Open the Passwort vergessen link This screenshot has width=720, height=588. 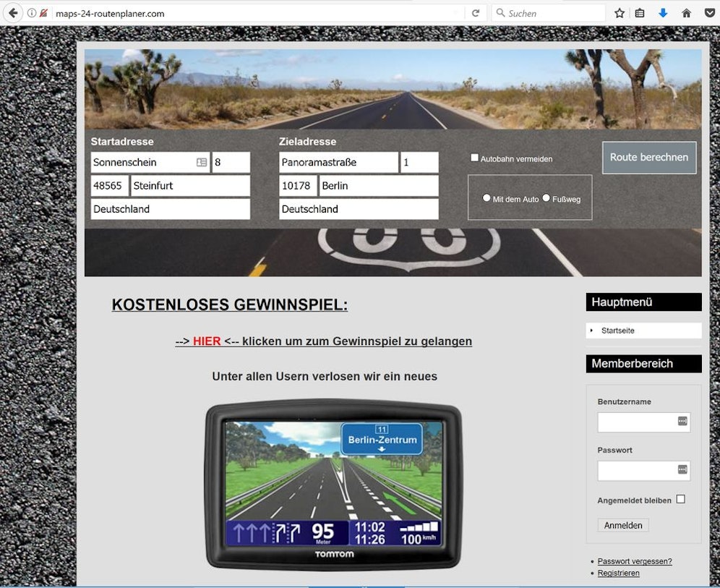coord(635,561)
